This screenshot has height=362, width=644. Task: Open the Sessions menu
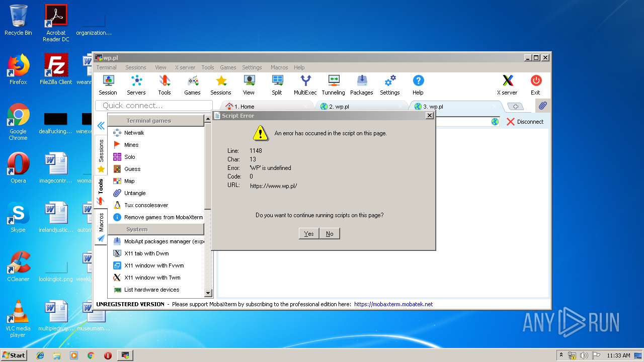tap(136, 67)
